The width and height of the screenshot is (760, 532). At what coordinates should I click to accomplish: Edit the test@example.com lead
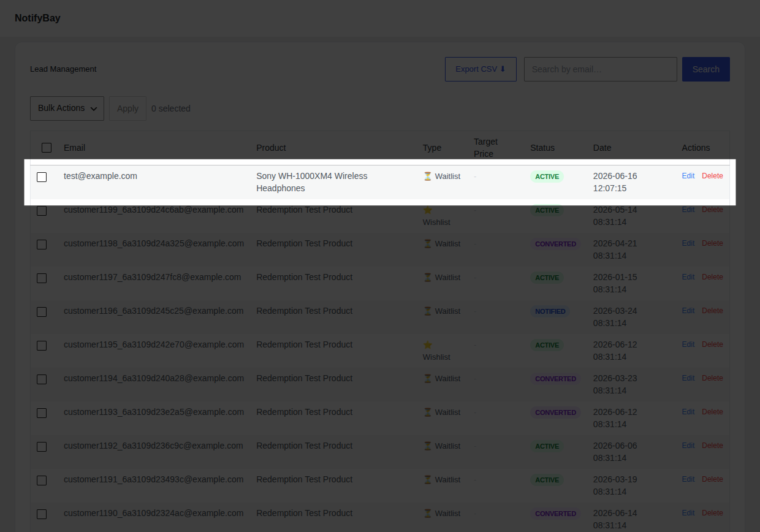688,176
